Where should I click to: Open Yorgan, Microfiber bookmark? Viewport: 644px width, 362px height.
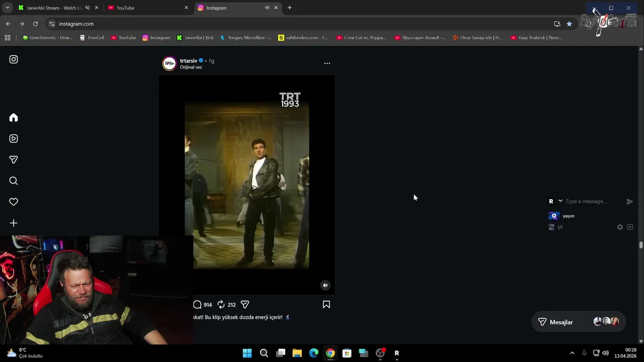(246, 38)
